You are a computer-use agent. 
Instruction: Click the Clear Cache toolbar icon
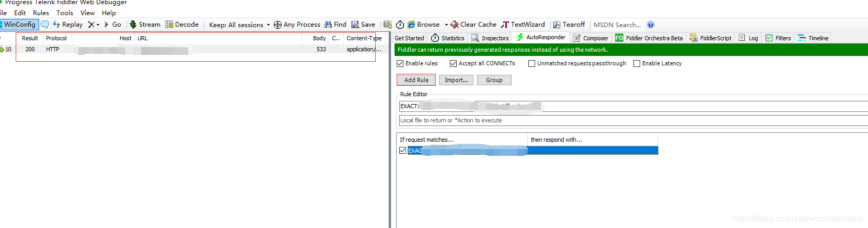pos(455,25)
